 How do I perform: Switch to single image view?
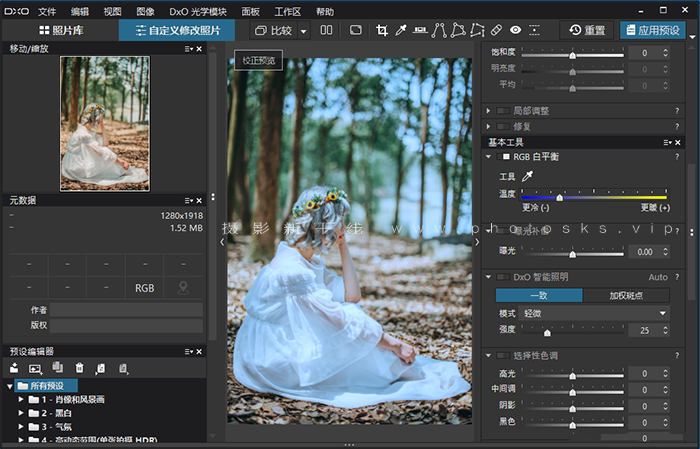(356, 30)
